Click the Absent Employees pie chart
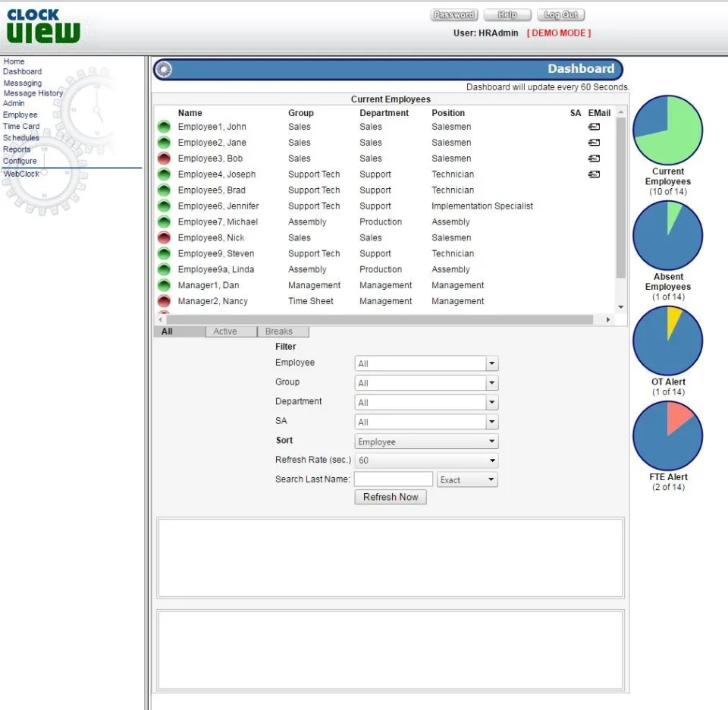This screenshot has height=710, width=728. point(667,235)
